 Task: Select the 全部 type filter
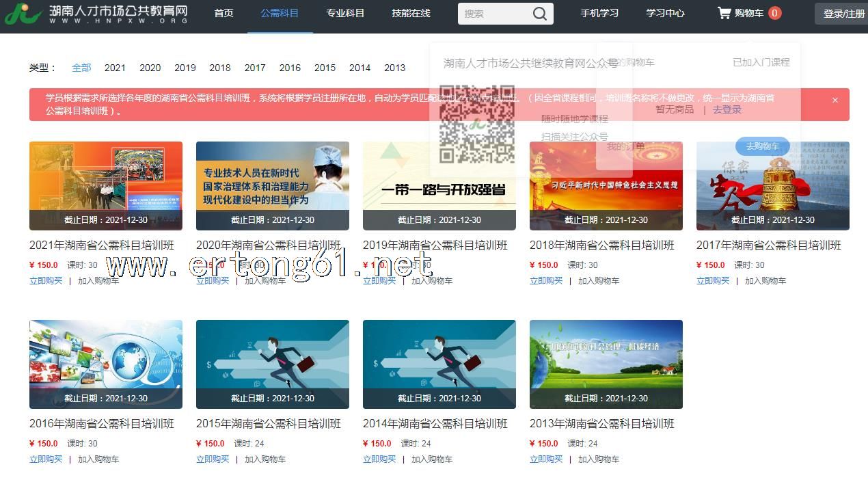81,68
